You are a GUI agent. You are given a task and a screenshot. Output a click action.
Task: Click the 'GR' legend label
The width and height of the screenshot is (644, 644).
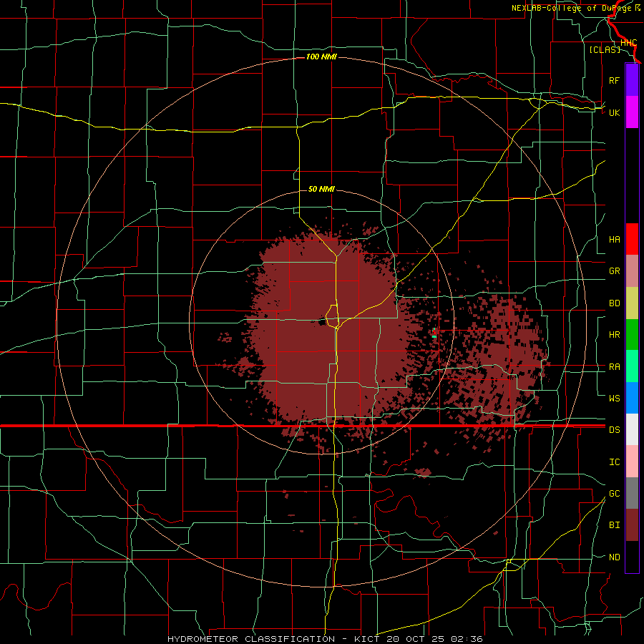pyautogui.click(x=614, y=271)
